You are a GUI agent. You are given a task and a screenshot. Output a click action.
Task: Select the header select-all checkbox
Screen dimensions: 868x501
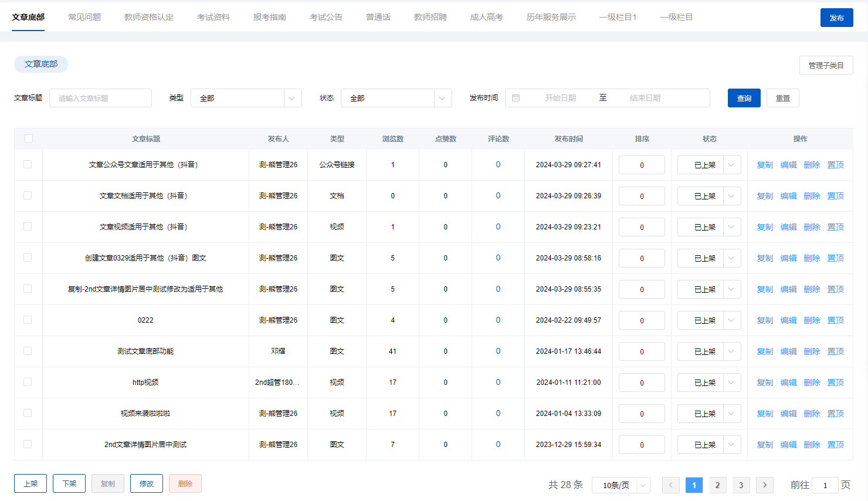tap(29, 138)
